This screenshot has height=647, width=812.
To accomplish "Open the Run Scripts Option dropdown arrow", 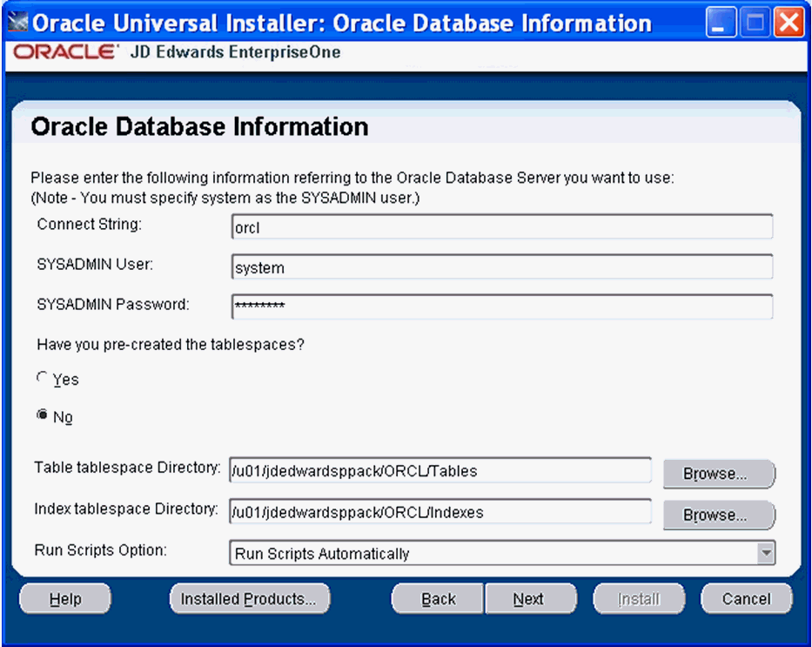I will [765, 553].
